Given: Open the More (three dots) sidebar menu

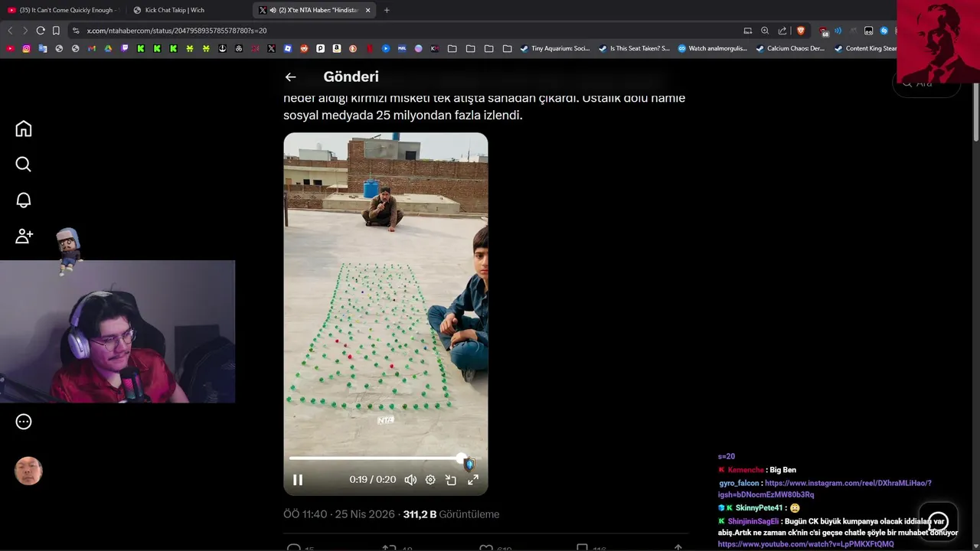Looking at the screenshot, I should coord(24,422).
